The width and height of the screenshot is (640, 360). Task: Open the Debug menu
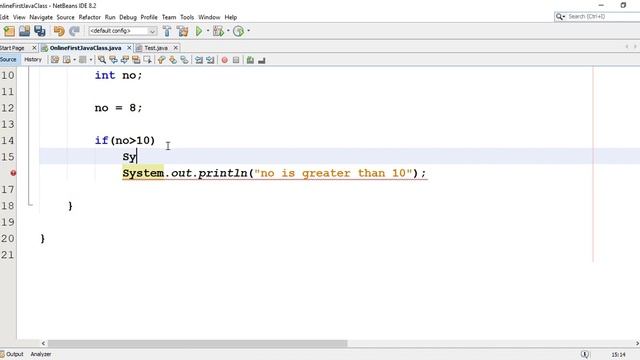click(x=128, y=17)
